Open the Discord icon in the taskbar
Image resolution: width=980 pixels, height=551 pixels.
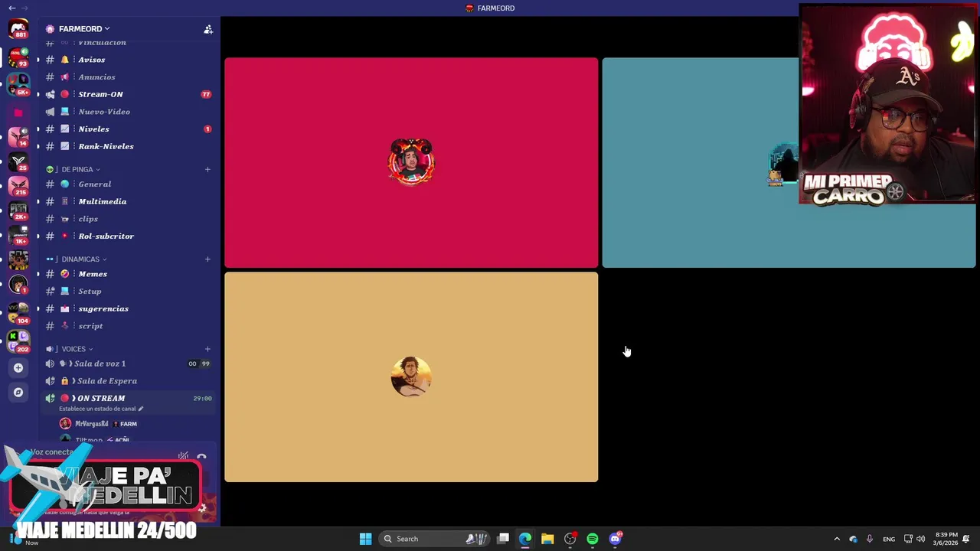pos(615,539)
